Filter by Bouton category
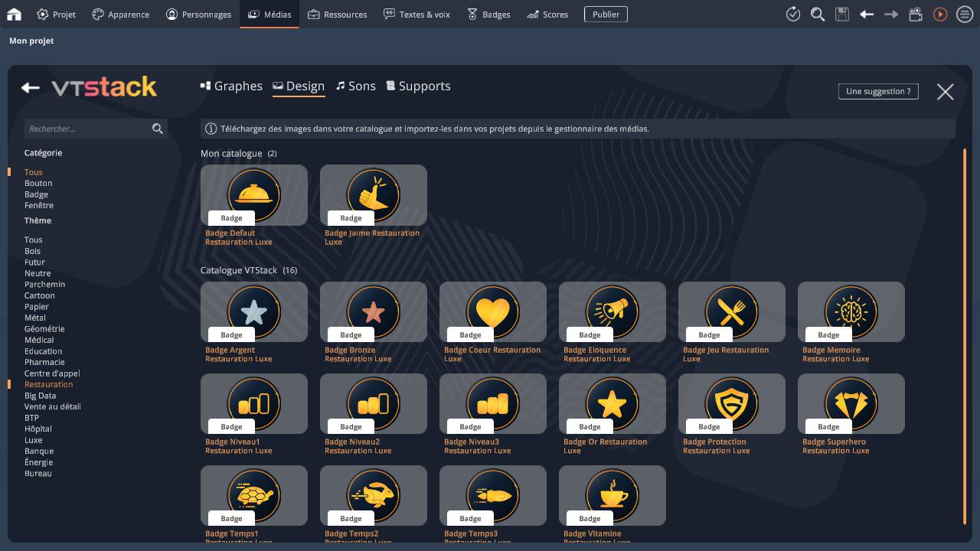The width and height of the screenshot is (980, 551). [x=38, y=183]
